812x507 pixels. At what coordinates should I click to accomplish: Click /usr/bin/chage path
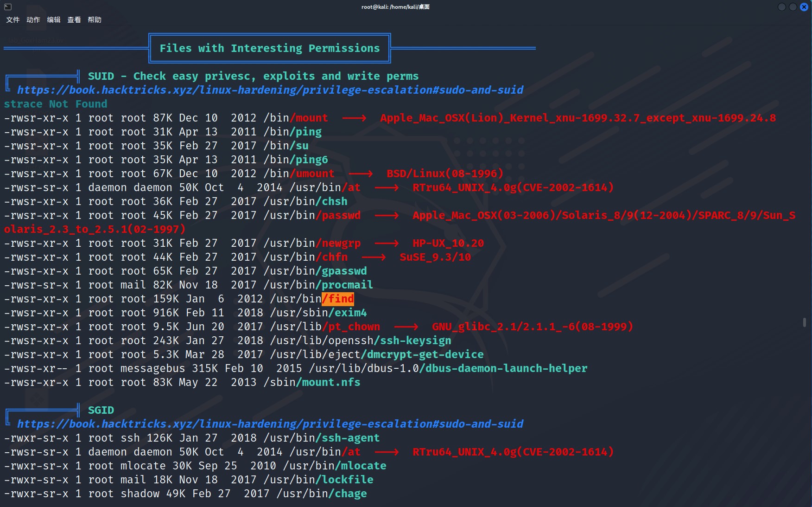[x=322, y=494]
